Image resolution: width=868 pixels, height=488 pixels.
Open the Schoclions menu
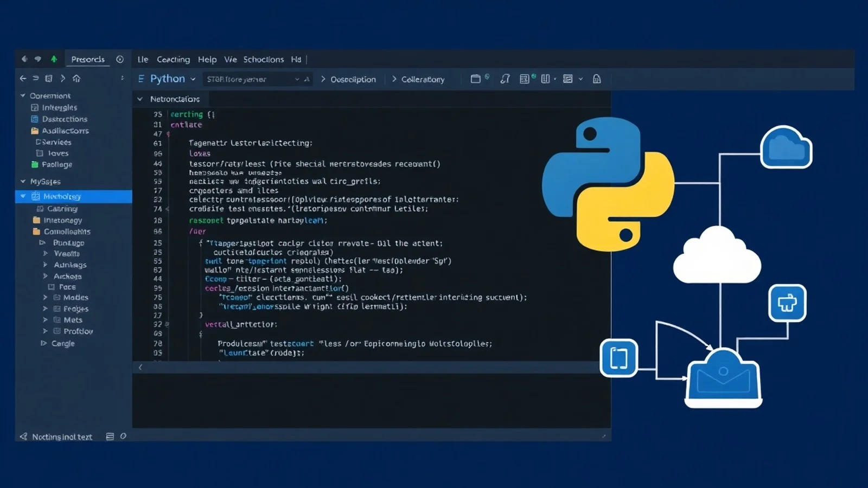[x=263, y=59]
